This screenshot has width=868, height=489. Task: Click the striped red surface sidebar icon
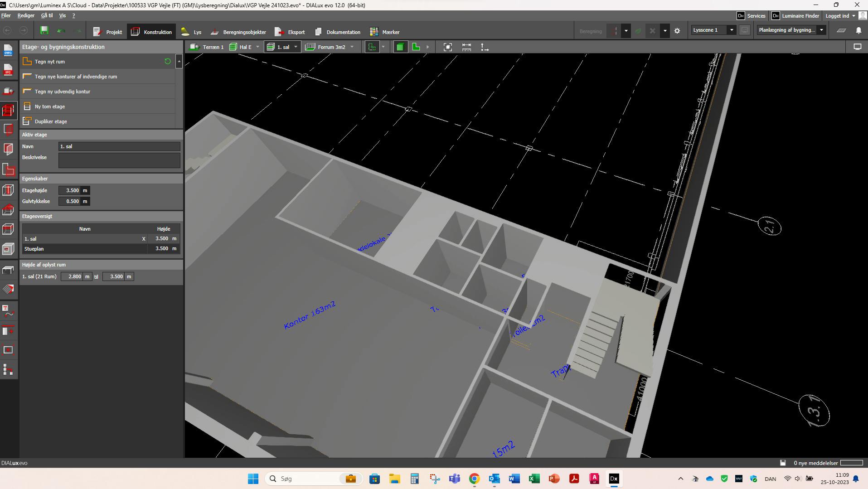pyautogui.click(x=8, y=289)
